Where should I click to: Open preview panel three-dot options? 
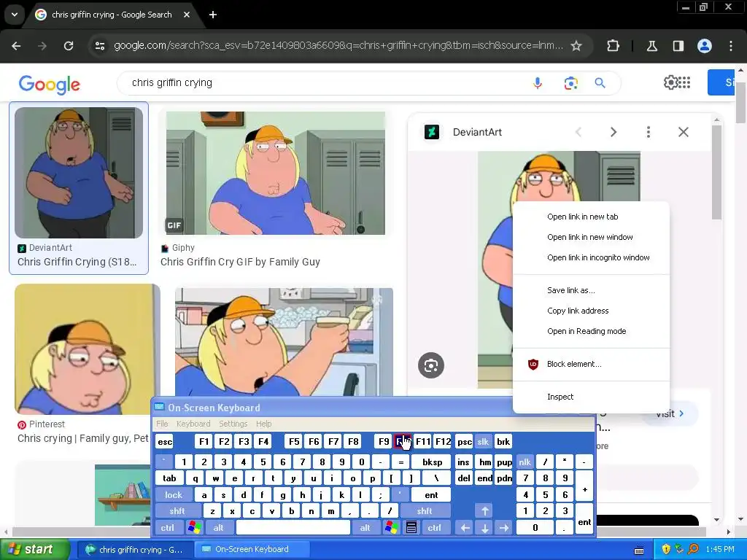(649, 132)
